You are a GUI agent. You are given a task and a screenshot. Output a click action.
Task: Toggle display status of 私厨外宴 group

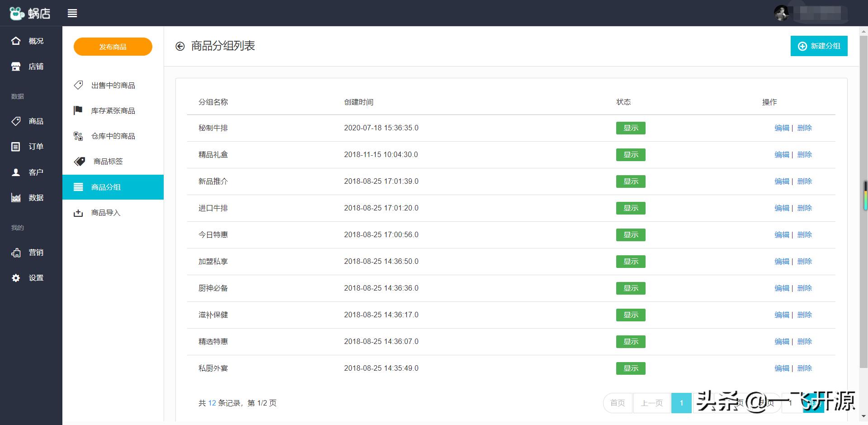point(630,368)
